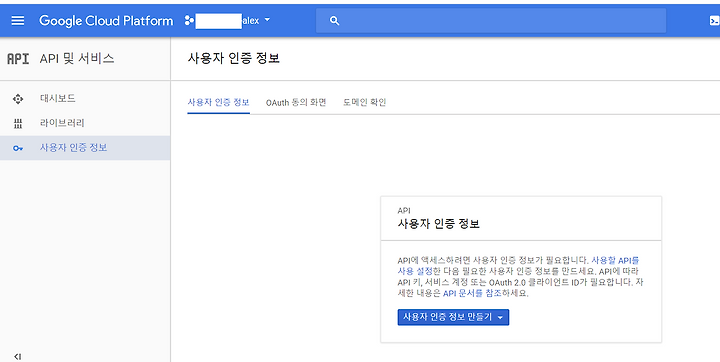This screenshot has width=720, height=362.
Task: Switch to 'OAuth 동의 화면' tab
Action: pyautogui.click(x=296, y=102)
